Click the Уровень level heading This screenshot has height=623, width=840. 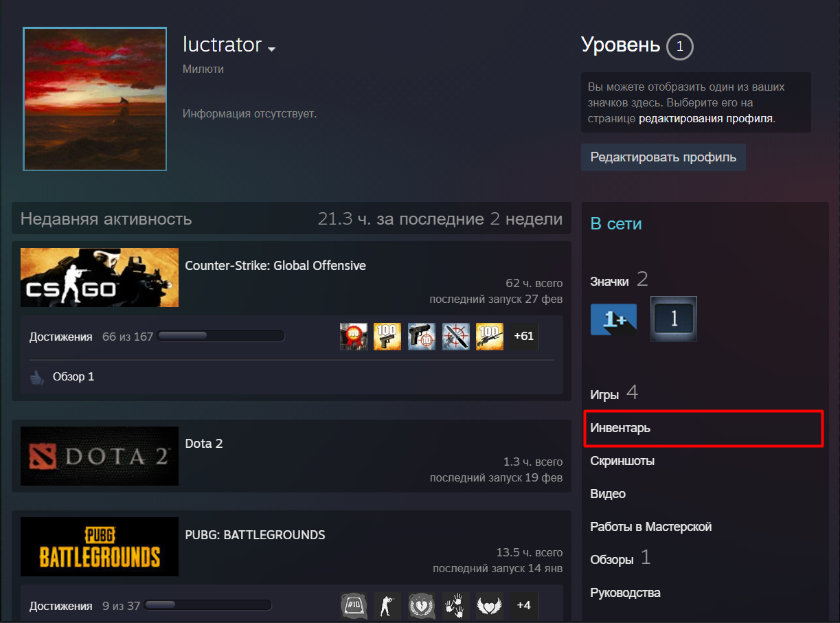click(621, 45)
